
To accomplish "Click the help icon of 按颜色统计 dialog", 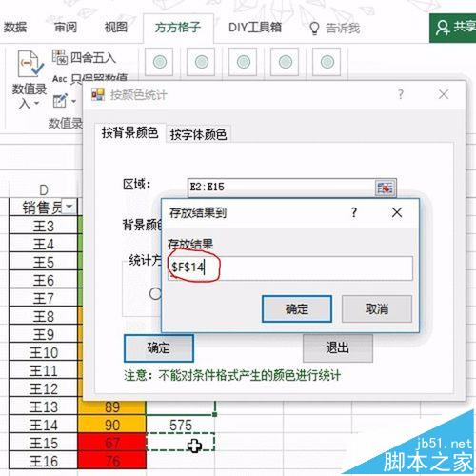I will click(x=401, y=94).
